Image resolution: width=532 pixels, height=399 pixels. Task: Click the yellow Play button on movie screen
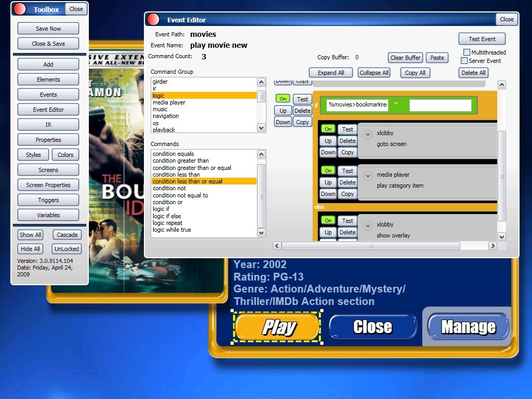tap(277, 327)
